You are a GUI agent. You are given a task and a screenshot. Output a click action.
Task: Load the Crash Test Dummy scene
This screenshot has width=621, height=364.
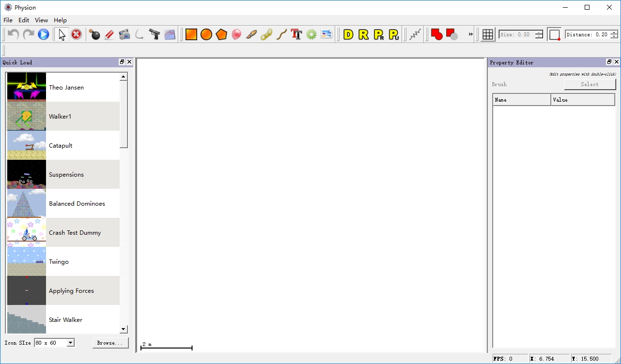pyautogui.click(x=63, y=232)
